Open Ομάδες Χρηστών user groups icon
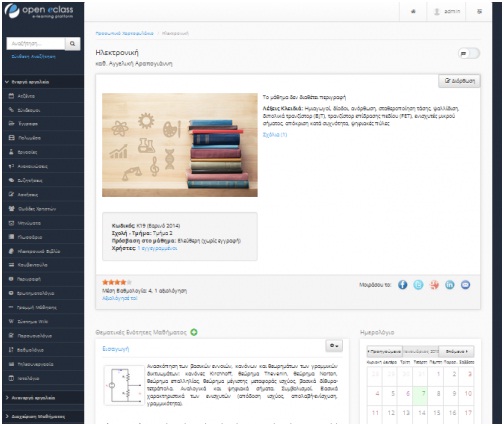This screenshot has height=426, width=504. pos(12,209)
